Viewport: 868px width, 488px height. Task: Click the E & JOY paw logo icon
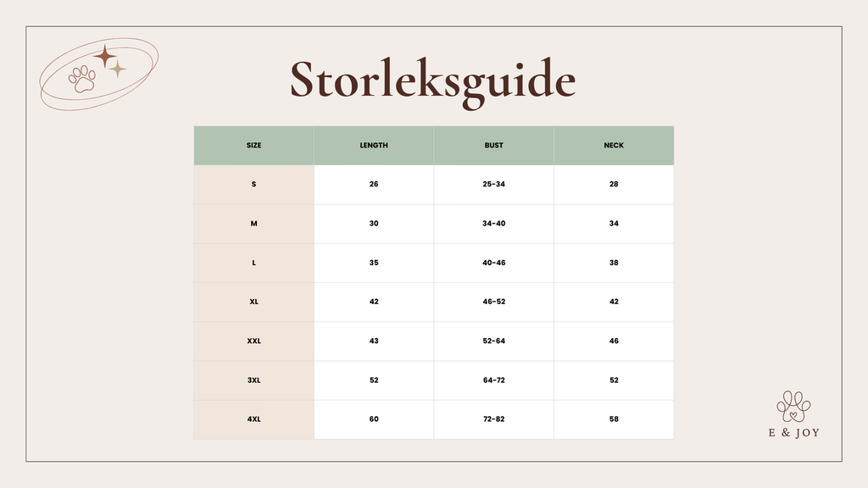(793, 406)
